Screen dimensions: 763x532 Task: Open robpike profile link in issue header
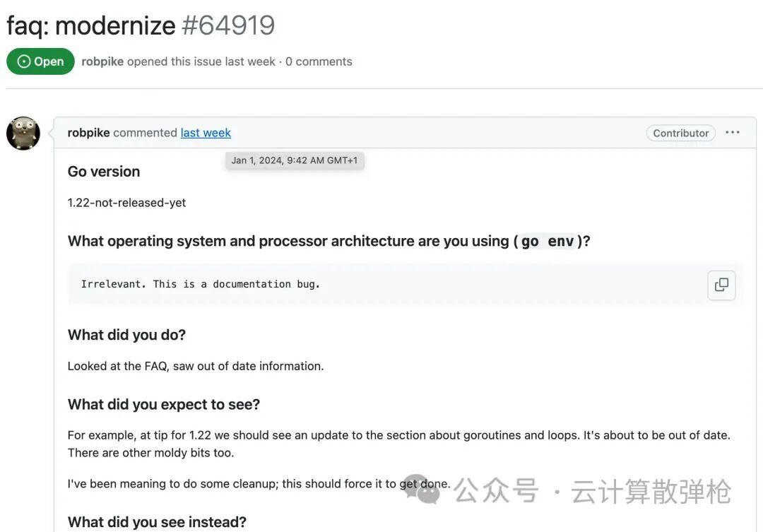[x=102, y=61]
